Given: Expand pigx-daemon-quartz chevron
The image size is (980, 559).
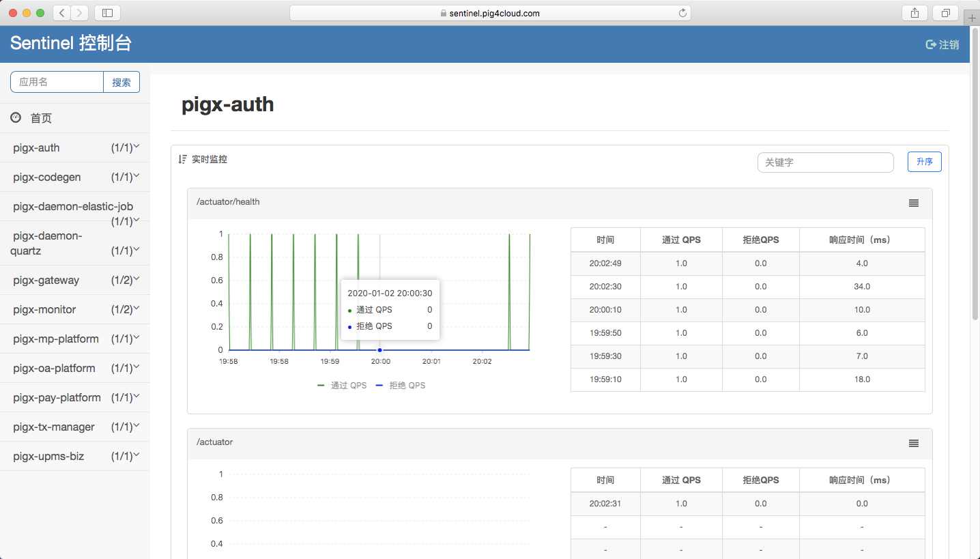Looking at the screenshot, I should click(x=136, y=249).
